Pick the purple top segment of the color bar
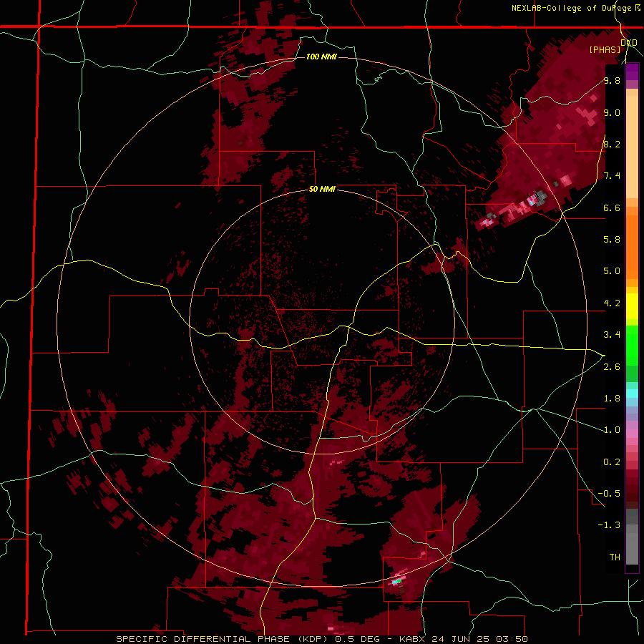Screen dimensions: 644x644 coord(632,72)
